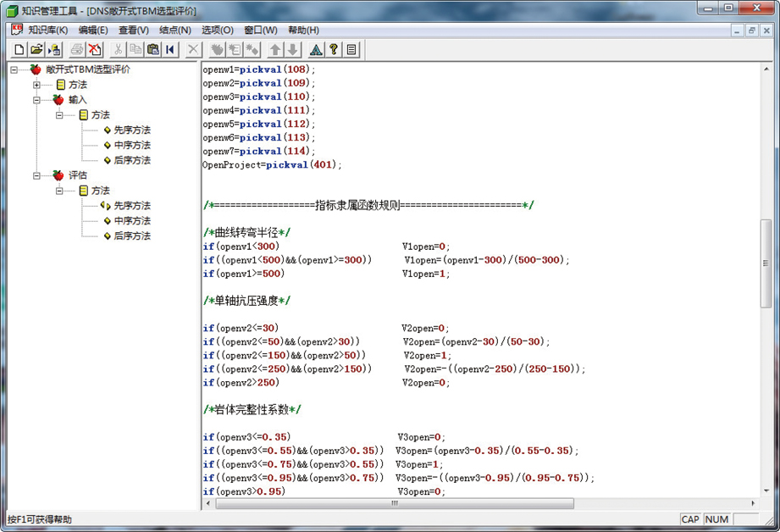Click the /*岩体完整性系数*/ comment
780x532 pixels.
[252, 409]
